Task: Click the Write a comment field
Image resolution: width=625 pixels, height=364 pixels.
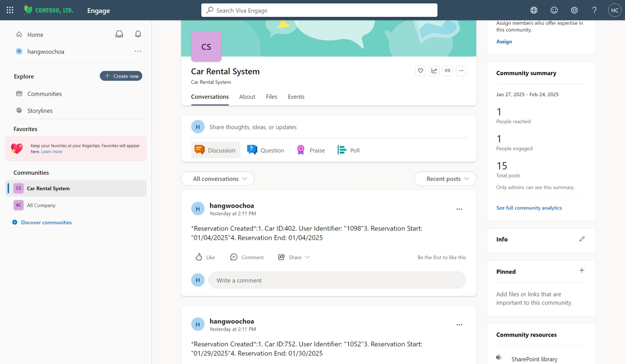Action: [x=337, y=280]
